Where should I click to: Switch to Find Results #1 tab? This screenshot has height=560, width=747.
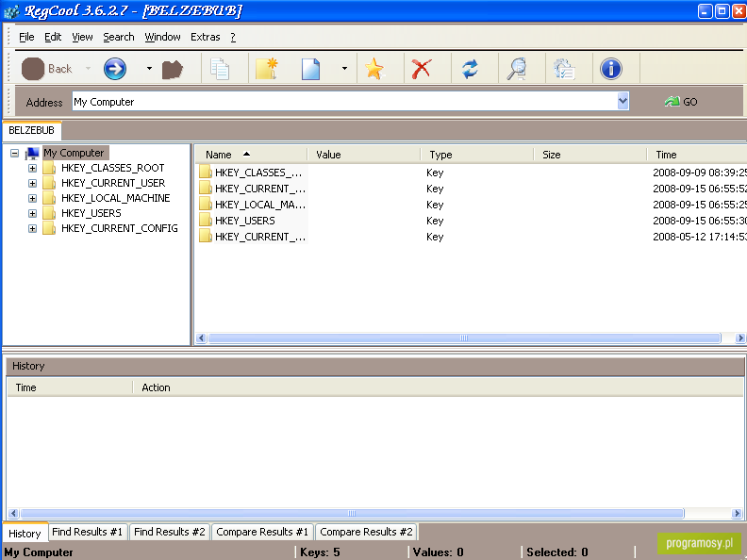pyautogui.click(x=87, y=532)
